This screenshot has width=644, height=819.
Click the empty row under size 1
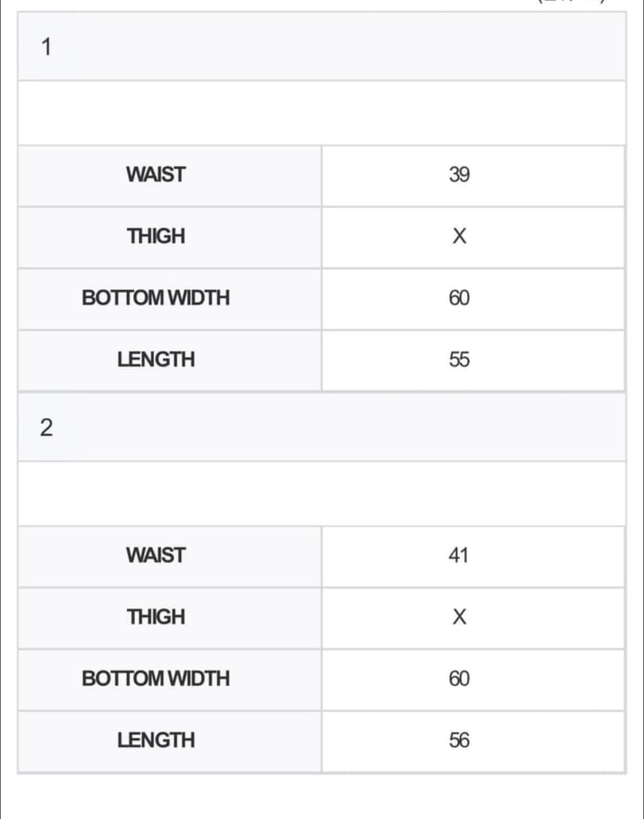pos(321,113)
